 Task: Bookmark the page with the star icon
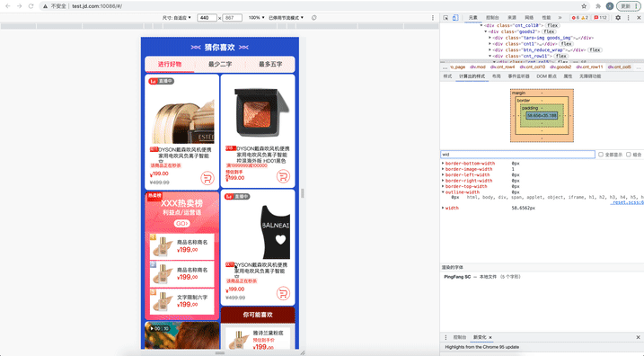coord(584,6)
